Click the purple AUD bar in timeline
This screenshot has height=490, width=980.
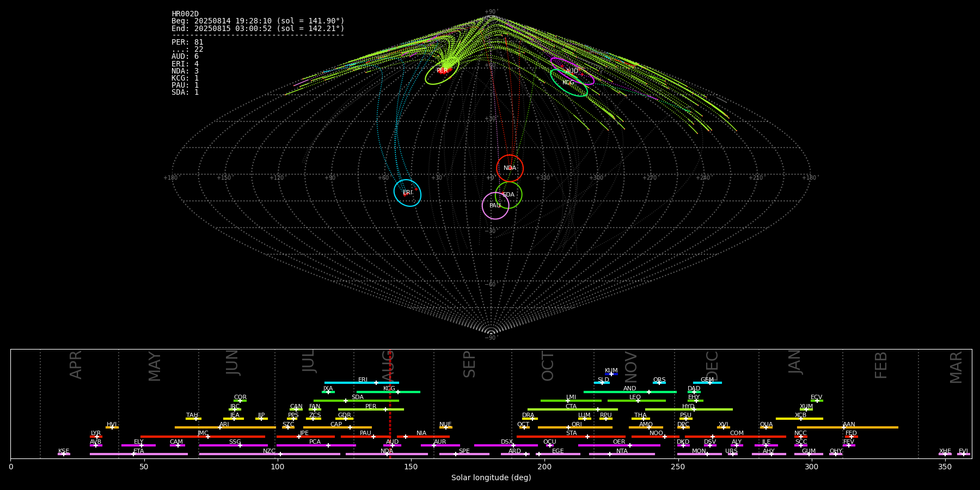[392, 445]
